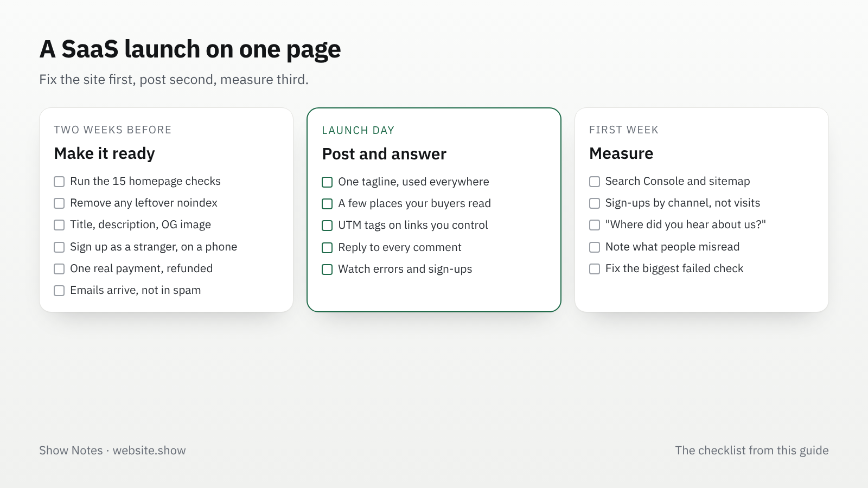The width and height of the screenshot is (868, 488).
Task: Tick 'Search Console and sitemap' checkbox
Action: (595, 182)
